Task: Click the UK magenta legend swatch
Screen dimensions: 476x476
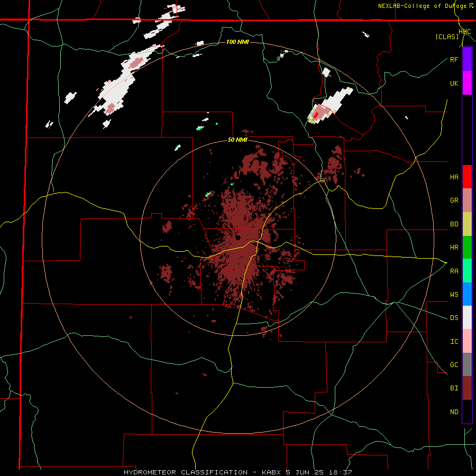Action: (467, 83)
